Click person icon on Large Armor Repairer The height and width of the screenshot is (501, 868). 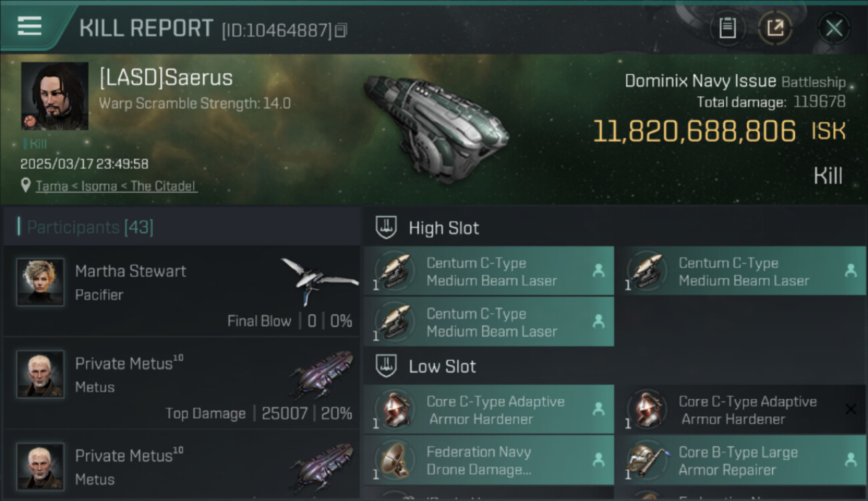click(x=850, y=460)
